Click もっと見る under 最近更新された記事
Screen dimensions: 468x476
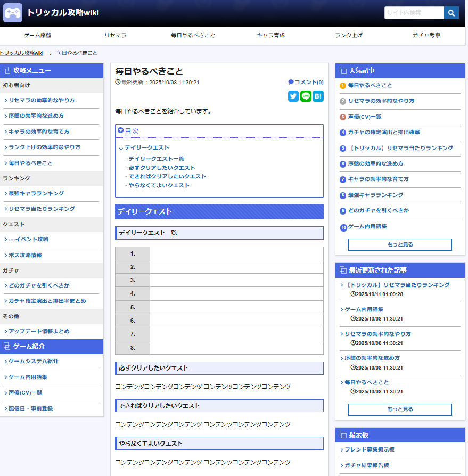pyautogui.click(x=400, y=409)
